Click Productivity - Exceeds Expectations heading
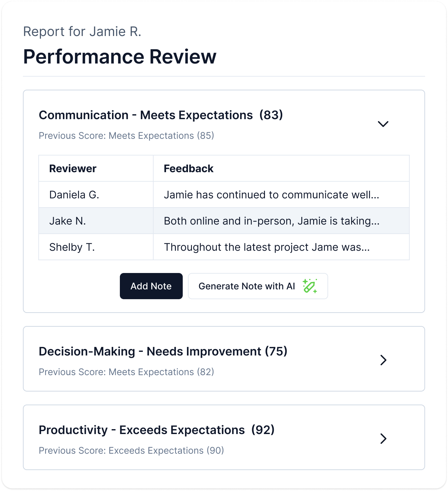This screenshot has height=491, width=448. point(157,430)
